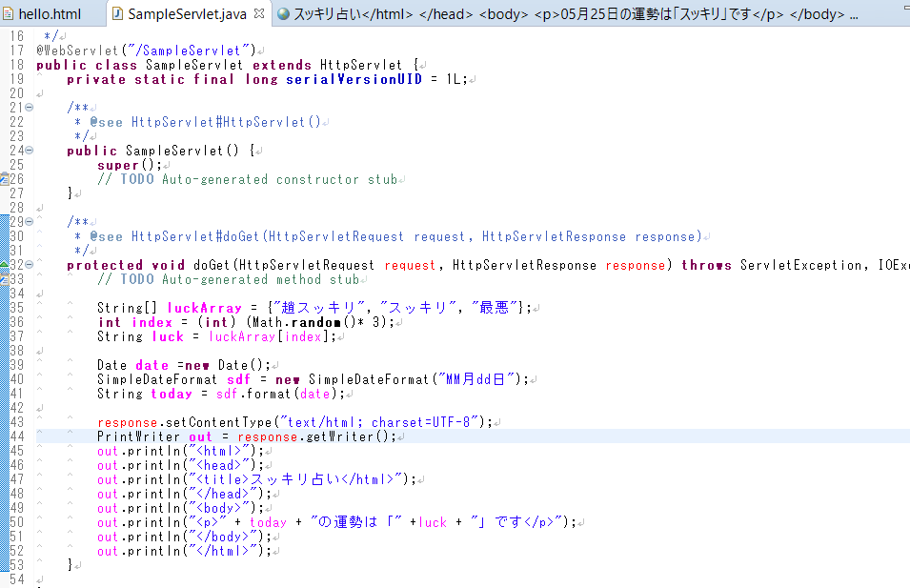Click "Auto-generated constructor stub" comment text
This screenshot has height=588, width=910.
pos(280,179)
